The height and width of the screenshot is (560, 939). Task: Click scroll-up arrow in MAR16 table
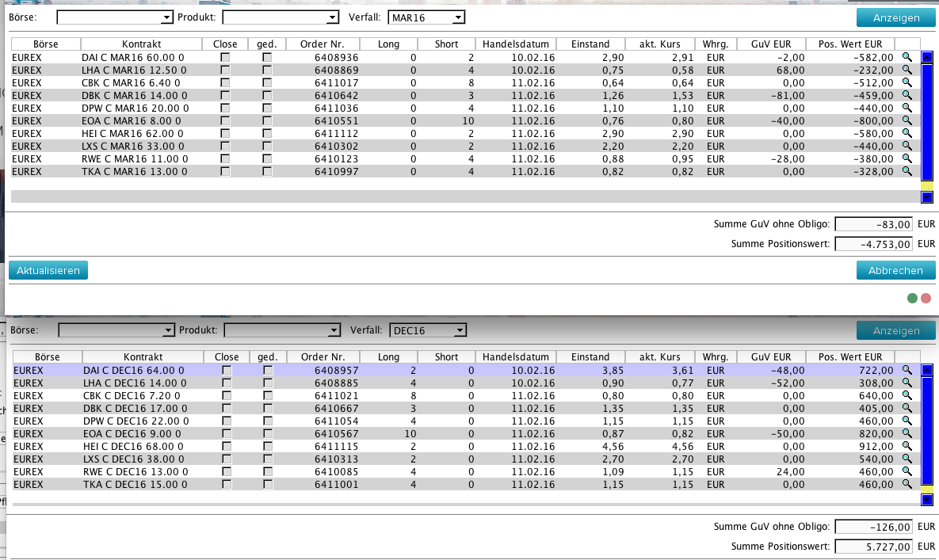point(927,57)
